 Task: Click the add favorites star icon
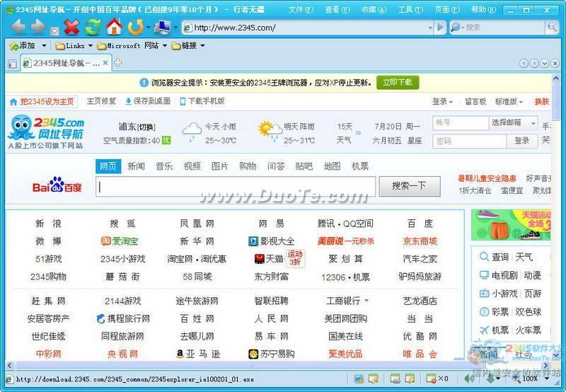pyautogui.click(x=14, y=46)
